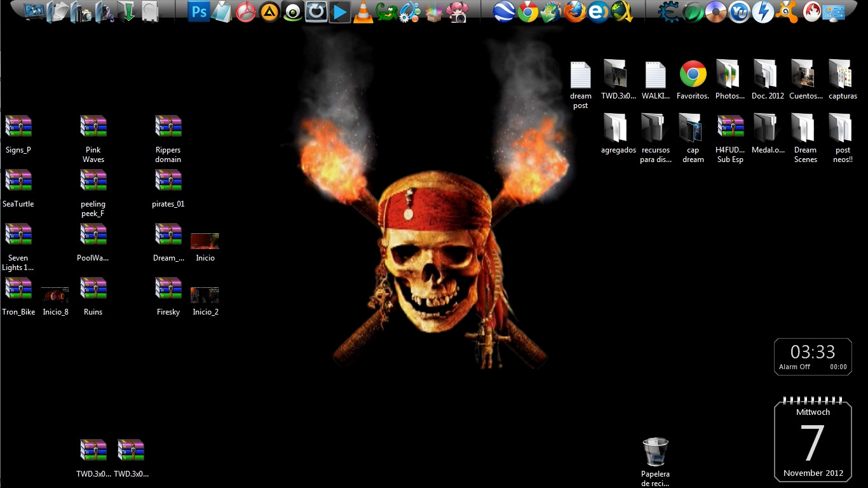Launch the lightning bolt dock icon
868x488 pixels.
point(763,12)
